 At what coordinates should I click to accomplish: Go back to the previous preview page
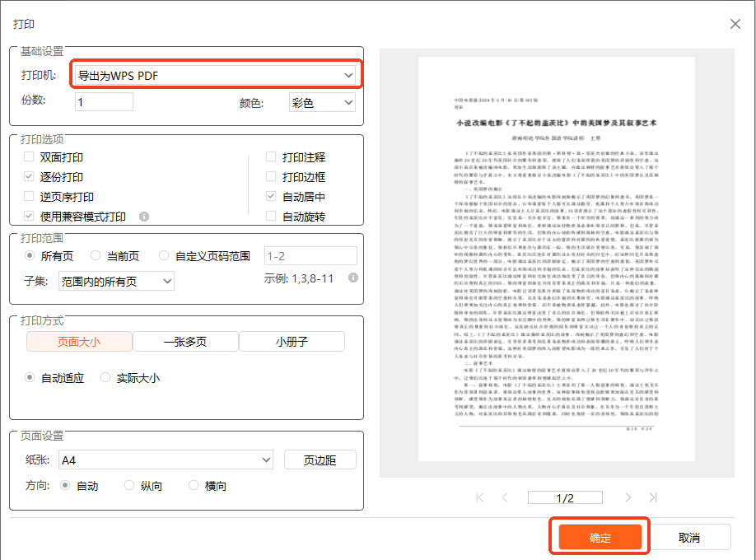click(504, 497)
